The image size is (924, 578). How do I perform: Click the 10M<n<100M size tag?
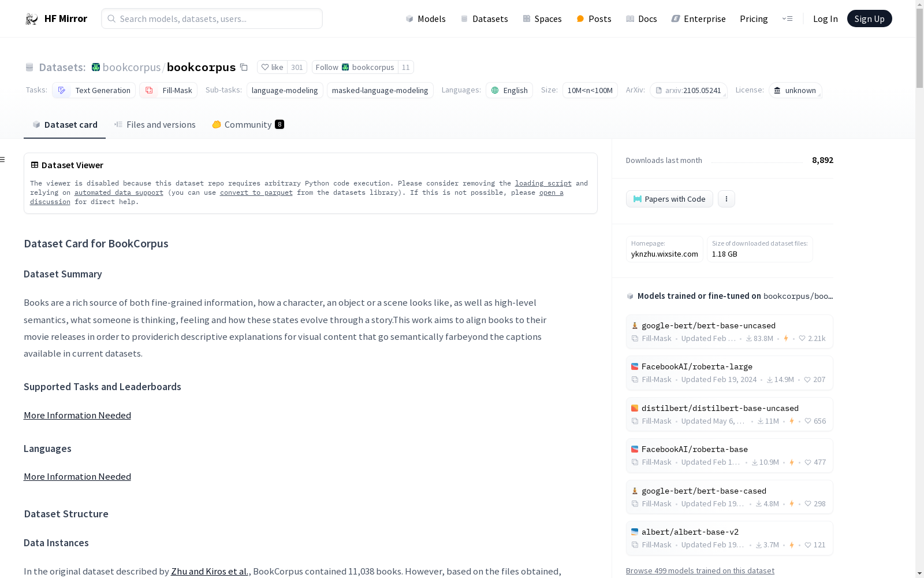click(590, 90)
